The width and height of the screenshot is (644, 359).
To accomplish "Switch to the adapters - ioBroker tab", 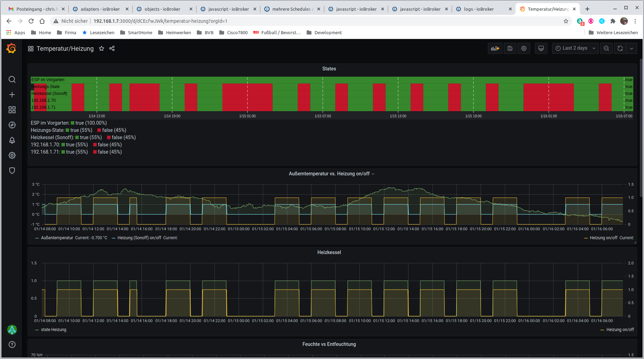I will tap(100, 9).
